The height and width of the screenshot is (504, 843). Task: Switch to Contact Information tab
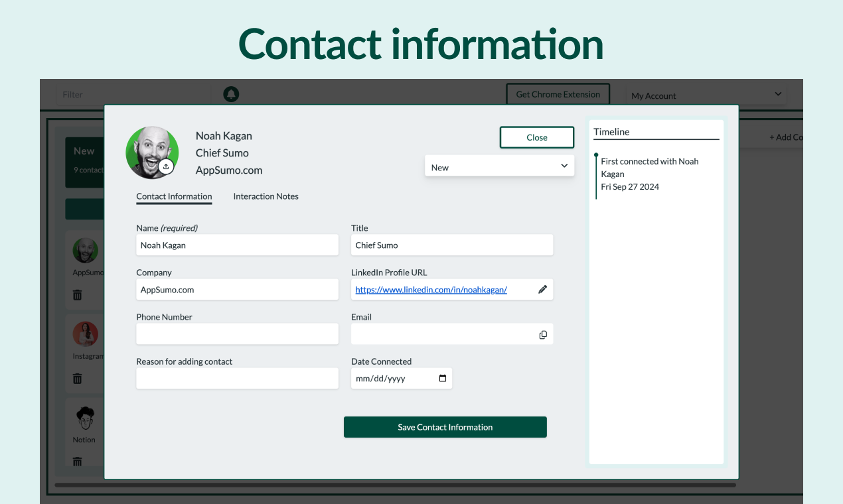point(174,196)
